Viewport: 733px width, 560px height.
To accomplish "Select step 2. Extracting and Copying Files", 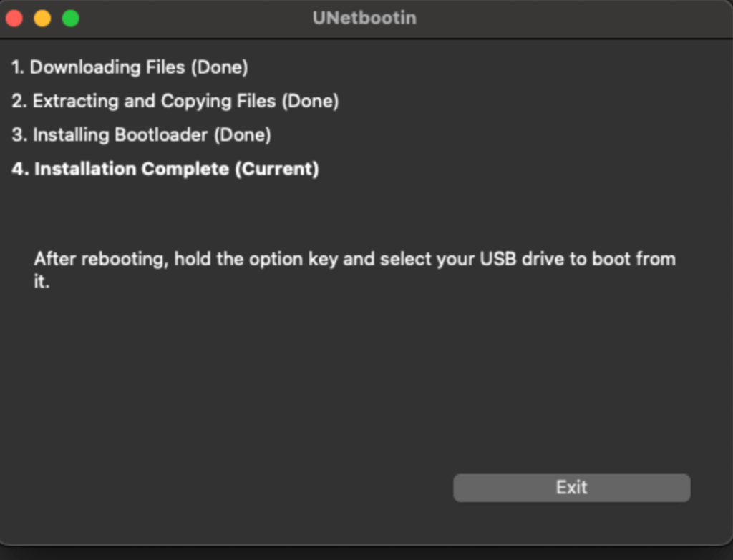I will [x=175, y=101].
